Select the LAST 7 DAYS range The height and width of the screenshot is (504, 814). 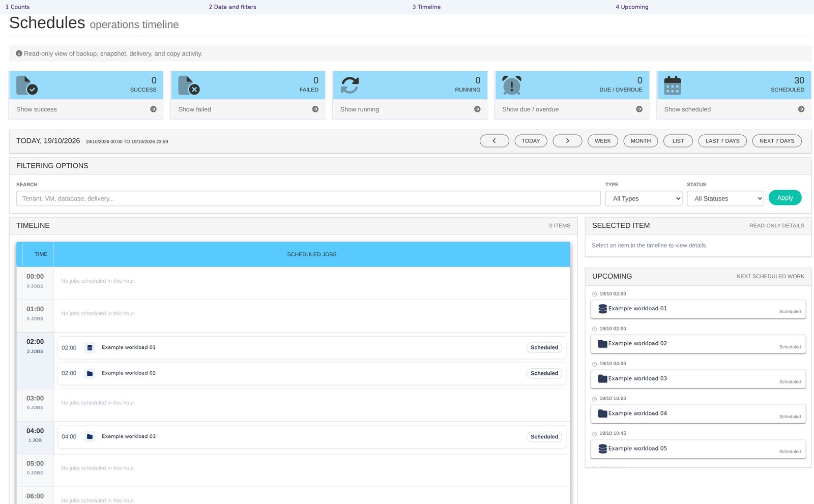[x=722, y=141]
